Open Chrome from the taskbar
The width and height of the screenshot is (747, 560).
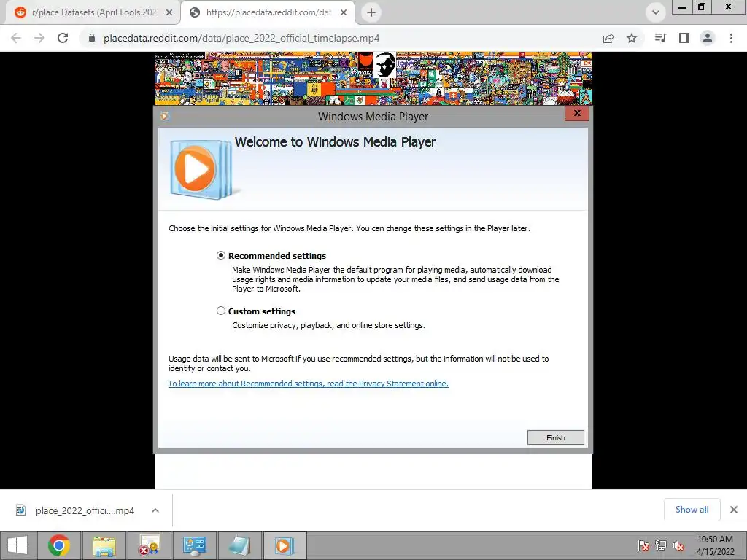[59, 545]
